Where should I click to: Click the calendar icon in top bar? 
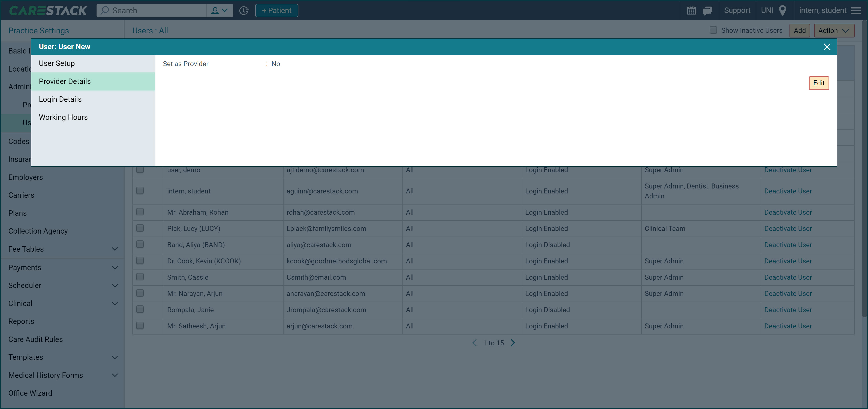[x=691, y=10]
